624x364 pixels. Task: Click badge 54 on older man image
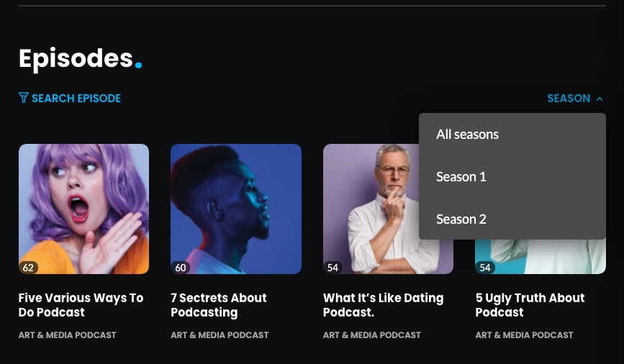pos(333,268)
